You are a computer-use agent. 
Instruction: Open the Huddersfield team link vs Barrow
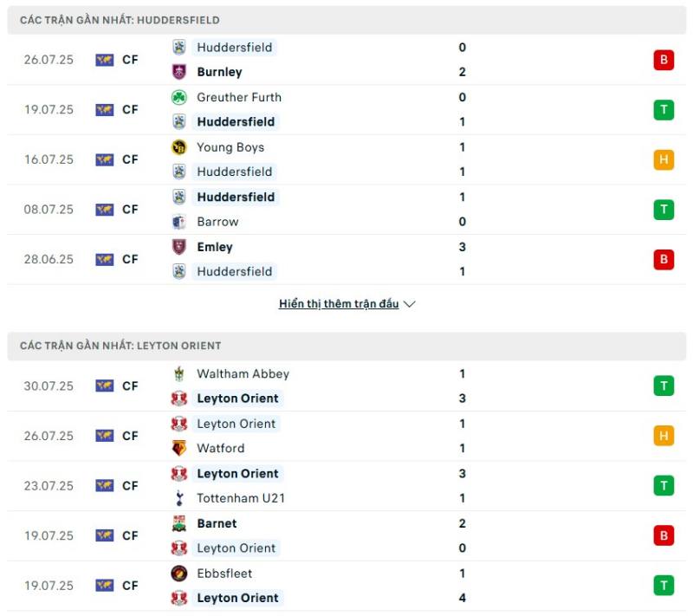click(x=236, y=197)
